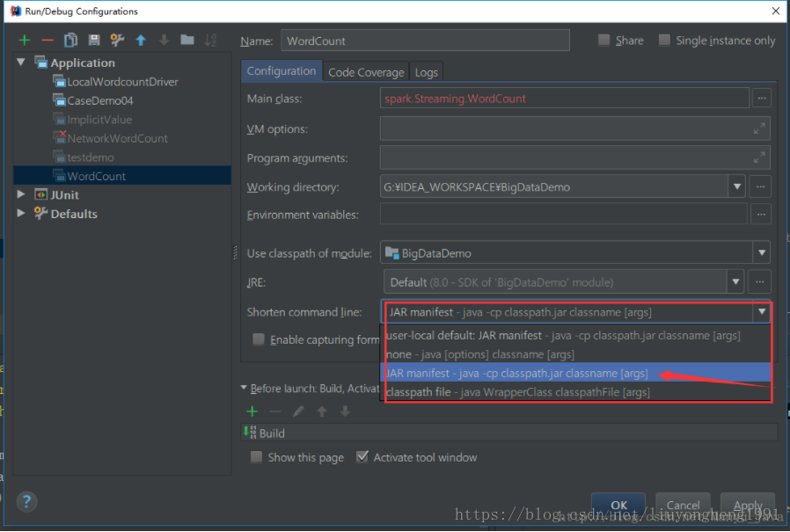
Task: Move configuration down with gray arrow
Action: [x=164, y=40]
